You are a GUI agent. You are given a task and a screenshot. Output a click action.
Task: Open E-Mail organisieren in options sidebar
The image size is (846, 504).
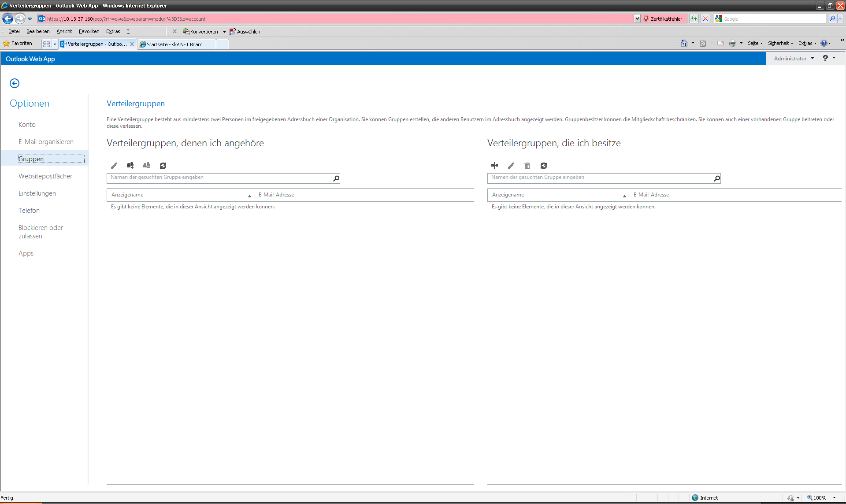46,142
